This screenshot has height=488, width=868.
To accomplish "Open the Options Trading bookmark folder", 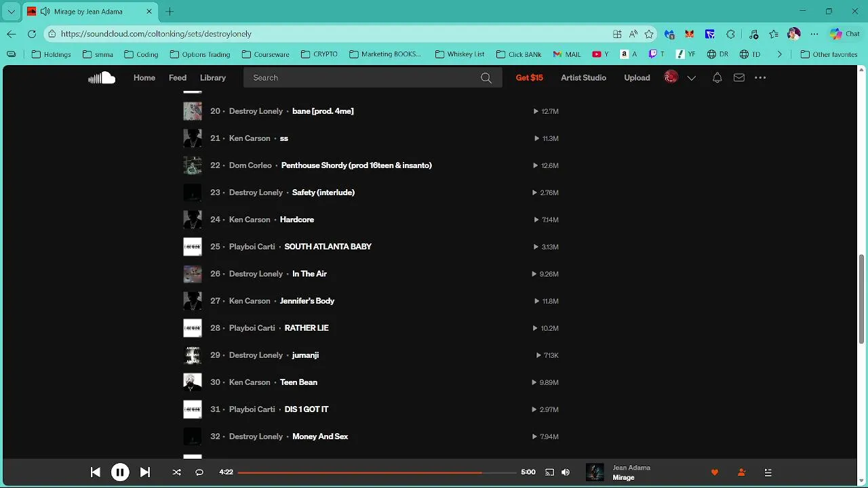I will click(x=200, y=54).
